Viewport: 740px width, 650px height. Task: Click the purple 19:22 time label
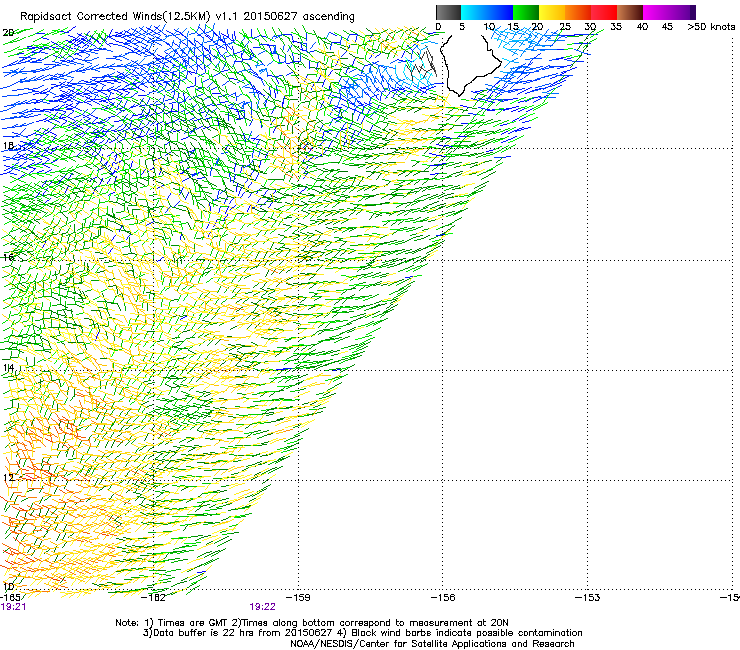coord(262,607)
